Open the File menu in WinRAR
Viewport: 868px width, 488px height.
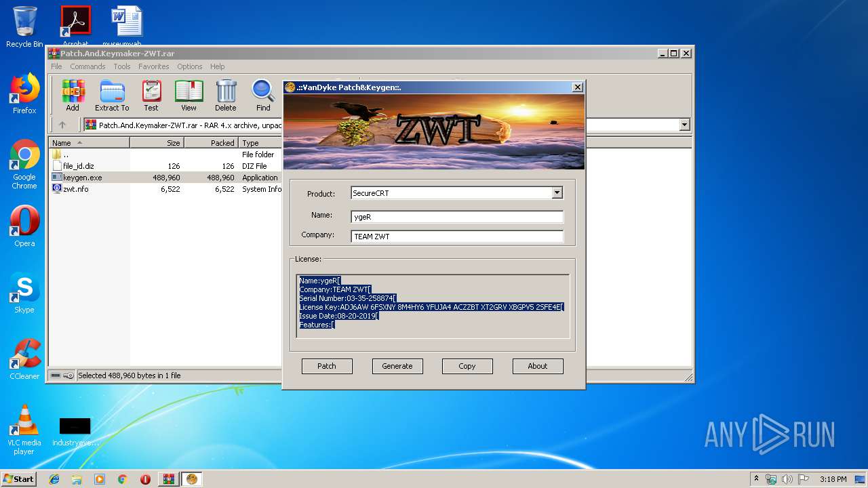click(x=56, y=66)
